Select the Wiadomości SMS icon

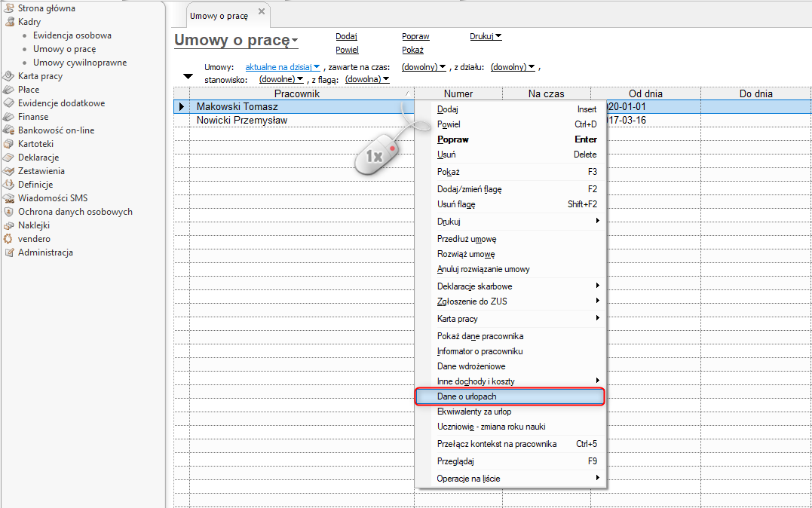pyautogui.click(x=8, y=198)
